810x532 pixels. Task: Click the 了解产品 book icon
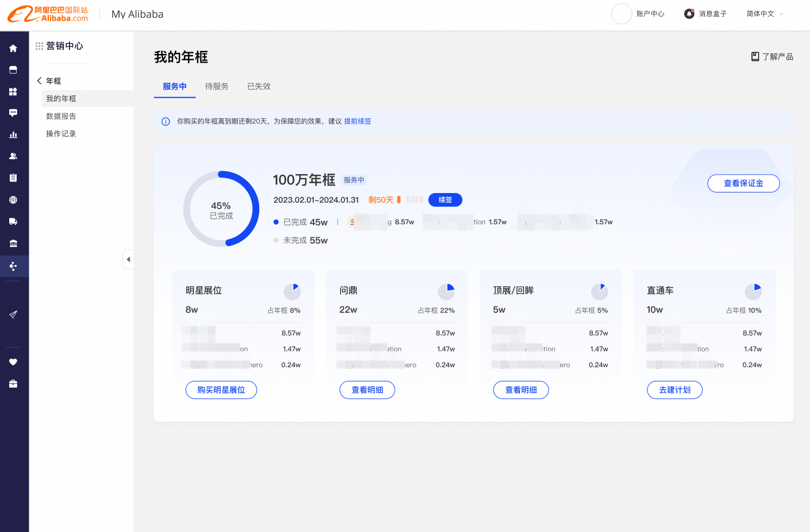[755, 56]
